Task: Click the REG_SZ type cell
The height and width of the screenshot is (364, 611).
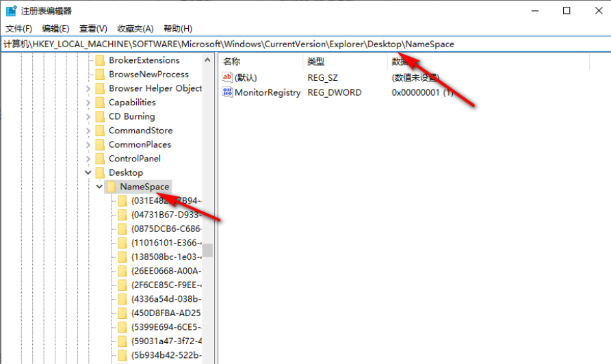Action: (323, 77)
